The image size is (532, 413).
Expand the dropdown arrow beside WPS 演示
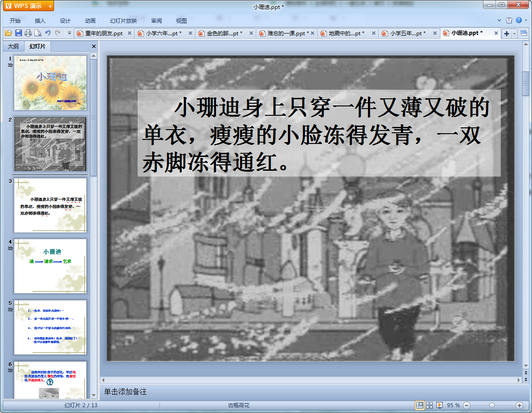[x=50, y=6]
